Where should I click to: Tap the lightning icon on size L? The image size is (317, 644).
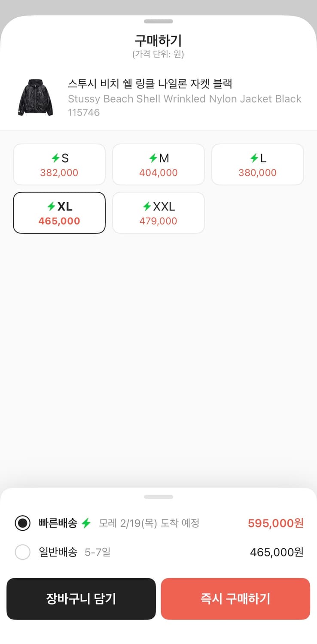coord(254,158)
